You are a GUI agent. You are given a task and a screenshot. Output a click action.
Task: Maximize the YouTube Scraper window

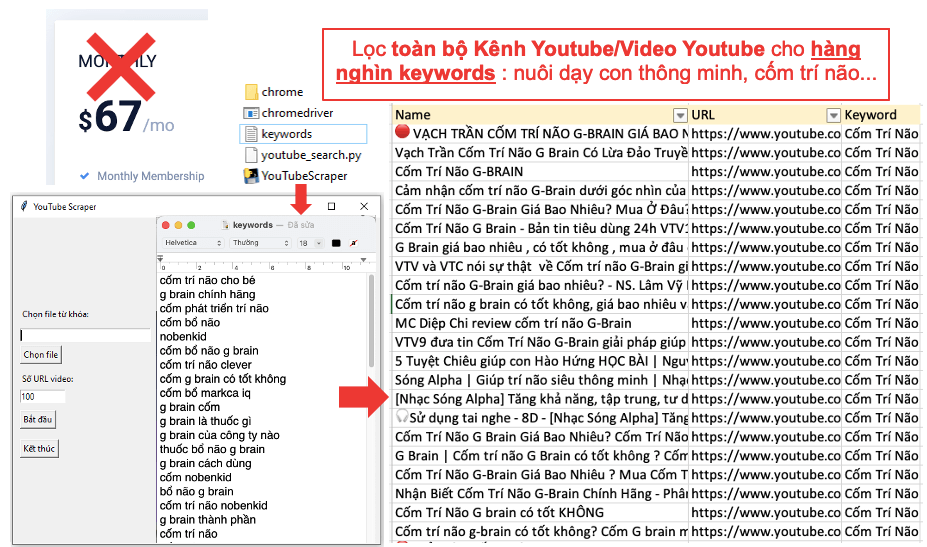(332, 206)
